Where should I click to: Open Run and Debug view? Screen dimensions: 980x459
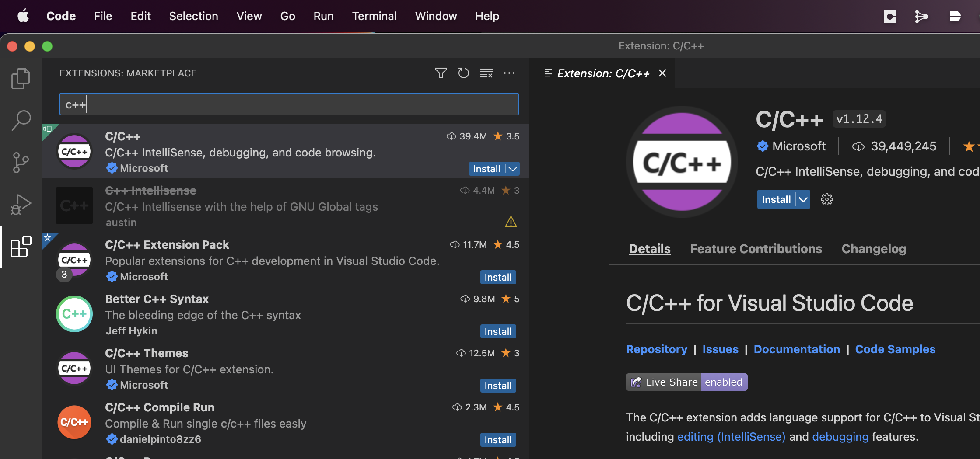tap(20, 204)
